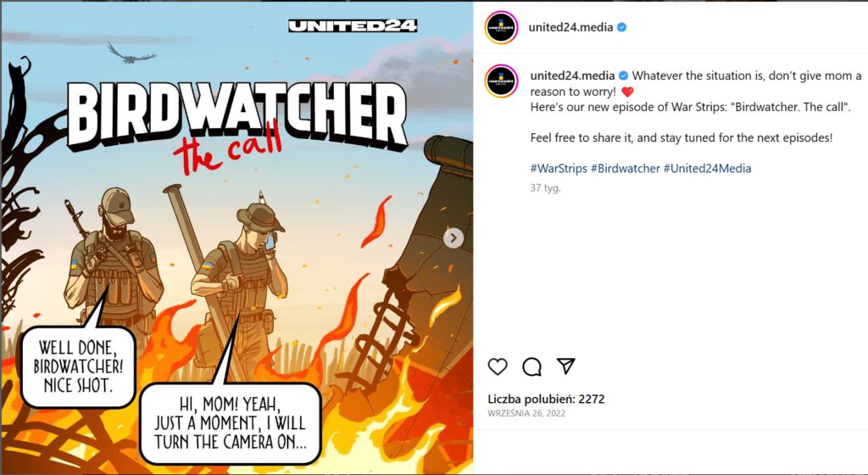View likes list via 'Liczba polubień: 2272'
The height and width of the screenshot is (475, 868).
[x=546, y=400]
